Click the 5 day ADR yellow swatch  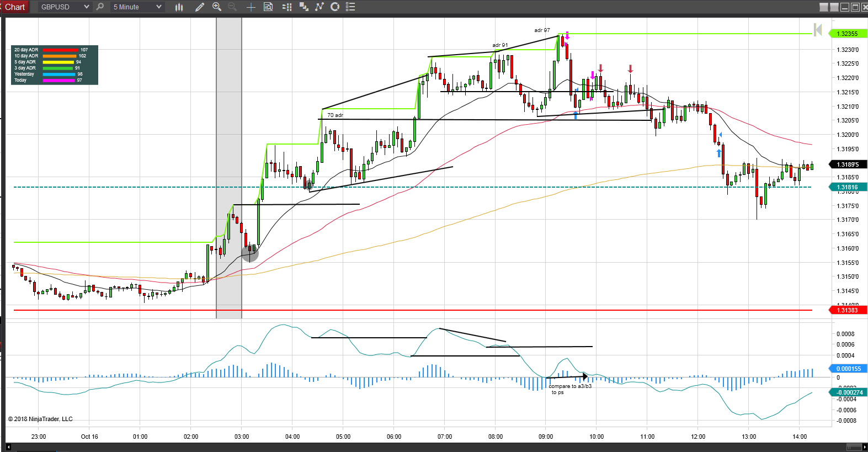(x=58, y=62)
